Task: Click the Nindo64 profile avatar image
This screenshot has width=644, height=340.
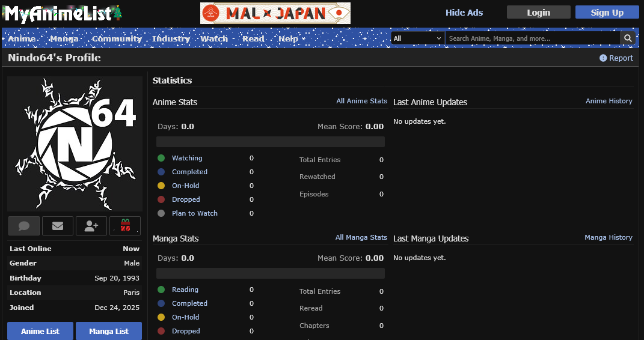Action: click(75, 144)
